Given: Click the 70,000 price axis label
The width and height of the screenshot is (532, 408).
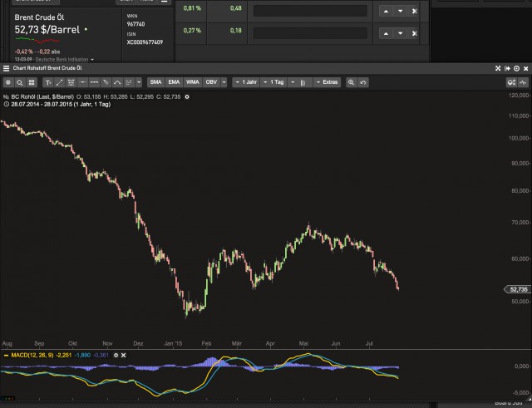Looking at the screenshot, I should (x=520, y=223).
